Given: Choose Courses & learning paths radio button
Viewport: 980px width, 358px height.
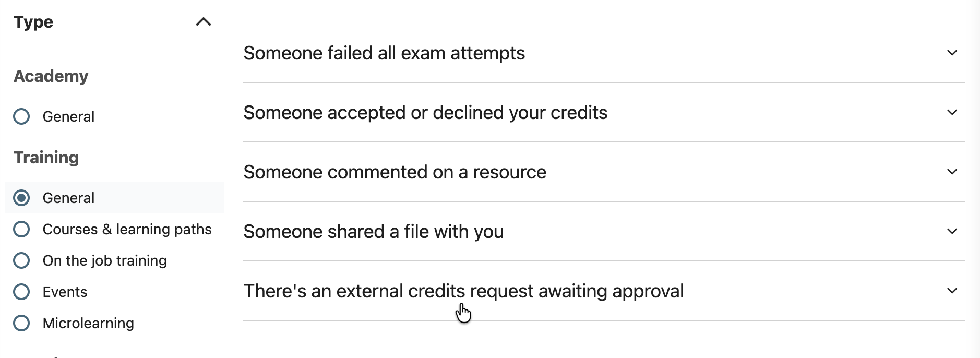Looking at the screenshot, I should click(21, 229).
